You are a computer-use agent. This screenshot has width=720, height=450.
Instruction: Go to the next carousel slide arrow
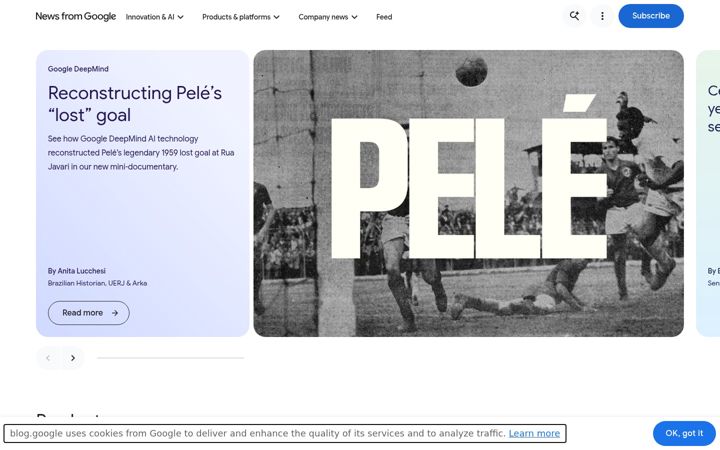click(73, 358)
